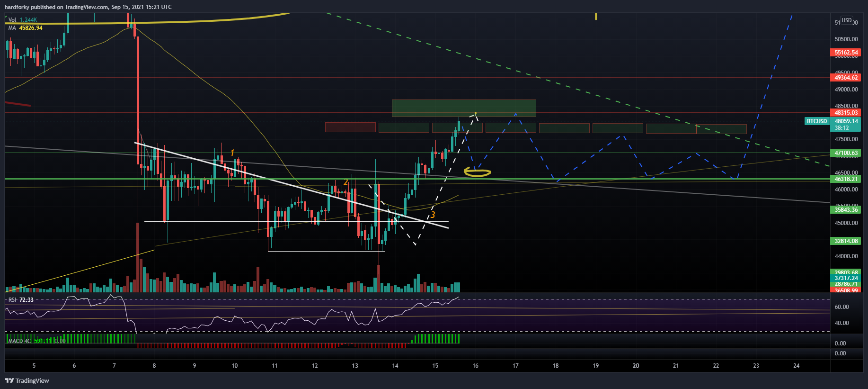
Task: Click date 5 on the time axis
Action: coord(34,366)
